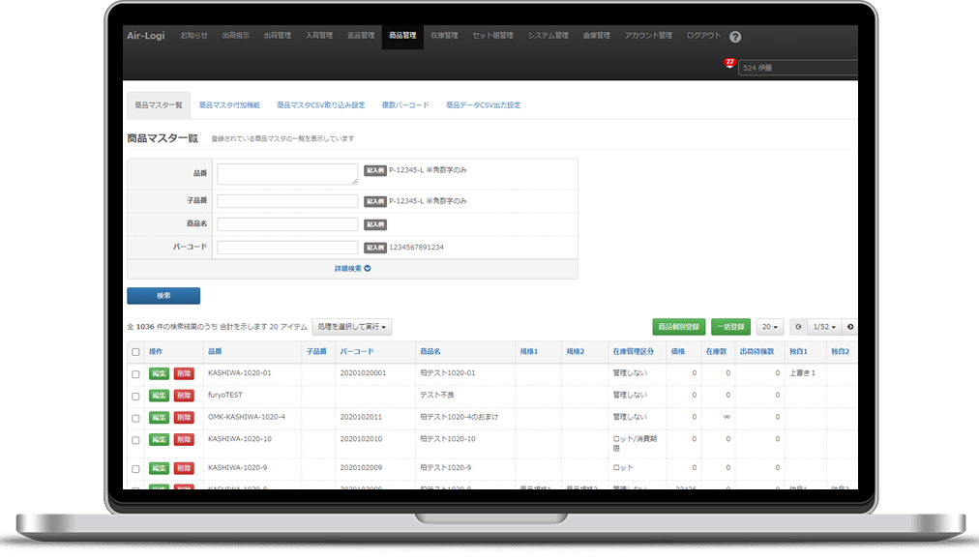Click the red notification badge icon
Viewport: 979px width, 560px height.
click(729, 64)
